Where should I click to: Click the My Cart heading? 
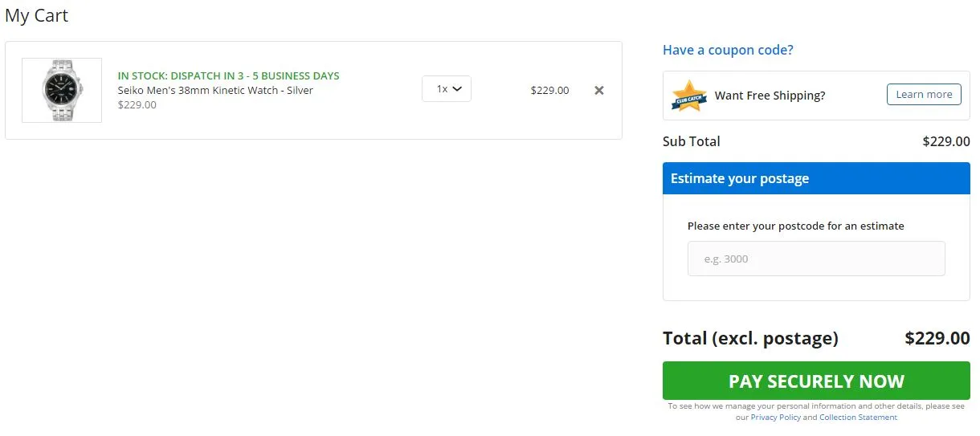coord(37,15)
